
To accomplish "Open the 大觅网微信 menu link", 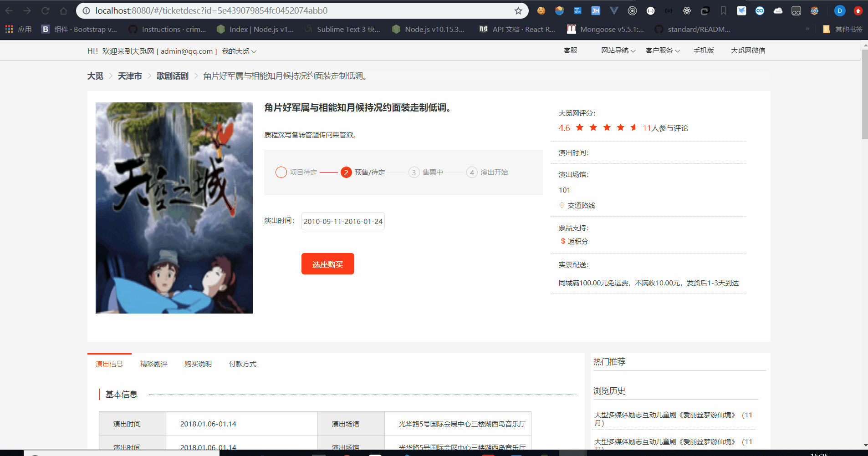I will pos(748,51).
